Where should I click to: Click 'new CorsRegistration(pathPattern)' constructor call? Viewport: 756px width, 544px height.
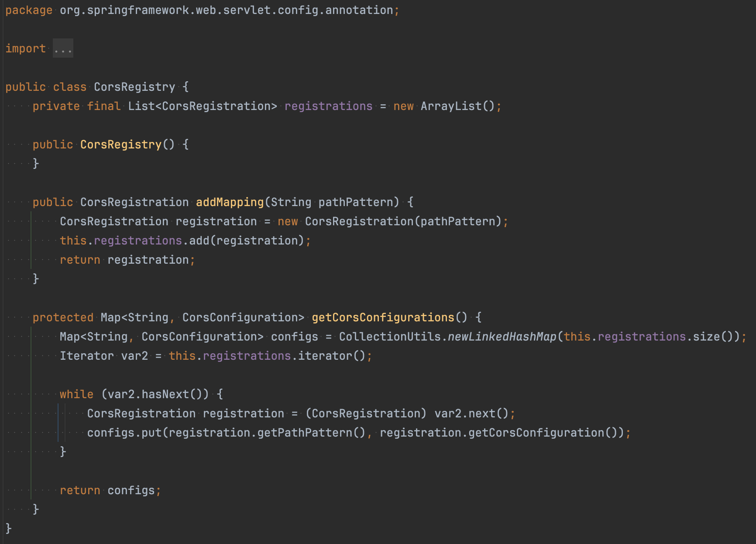[x=389, y=221]
